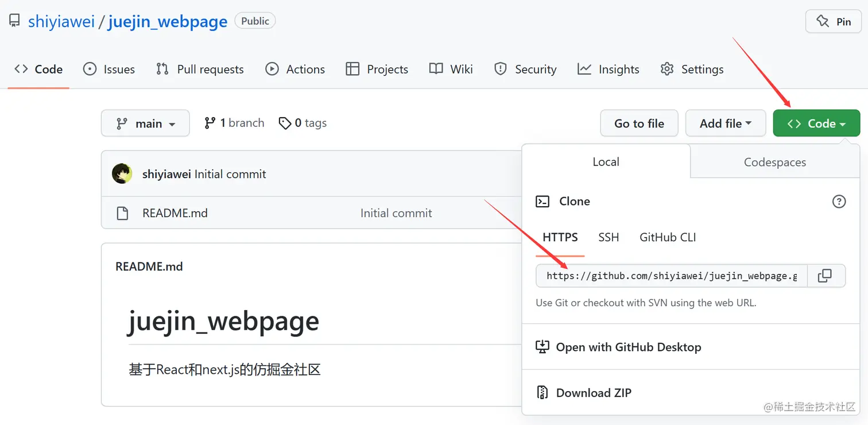Switch to the GitHub CLI clone option
This screenshot has width=868, height=425.
[668, 237]
